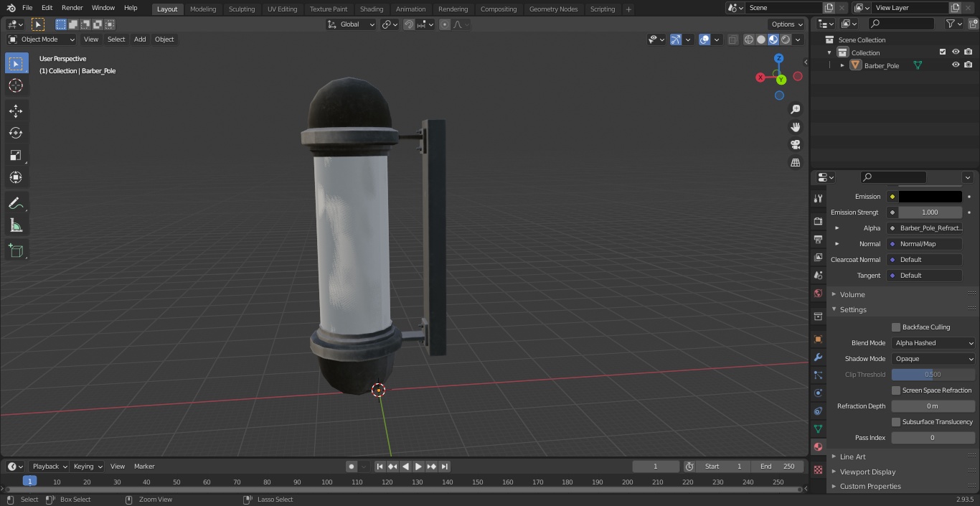This screenshot has width=980, height=506.
Task: Open the viewport Add menu
Action: 140,39
